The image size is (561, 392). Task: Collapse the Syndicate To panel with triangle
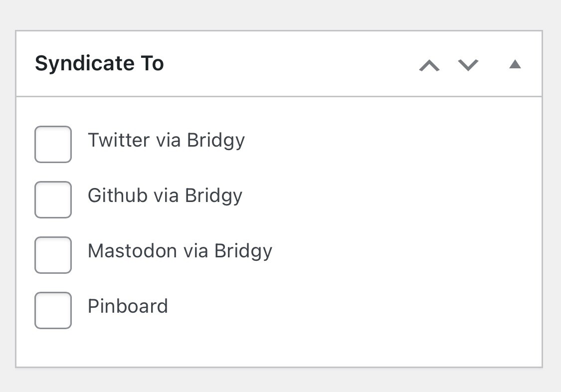[x=515, y=64]
